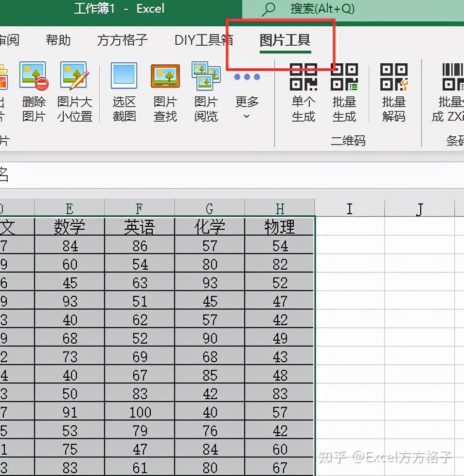Screen dimensions: 464x476
Task: Open the 帮助 help tab
Action: click(x=58, y=40)
